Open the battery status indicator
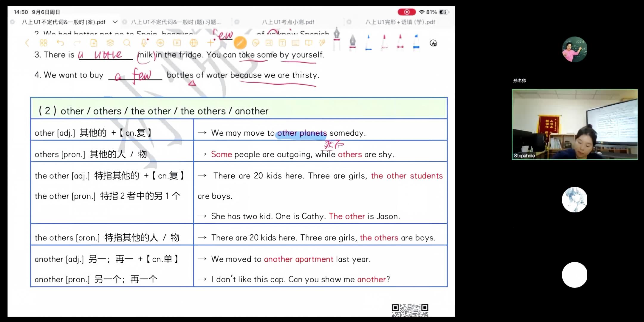644x322 pixels. (x=443, y=12)
